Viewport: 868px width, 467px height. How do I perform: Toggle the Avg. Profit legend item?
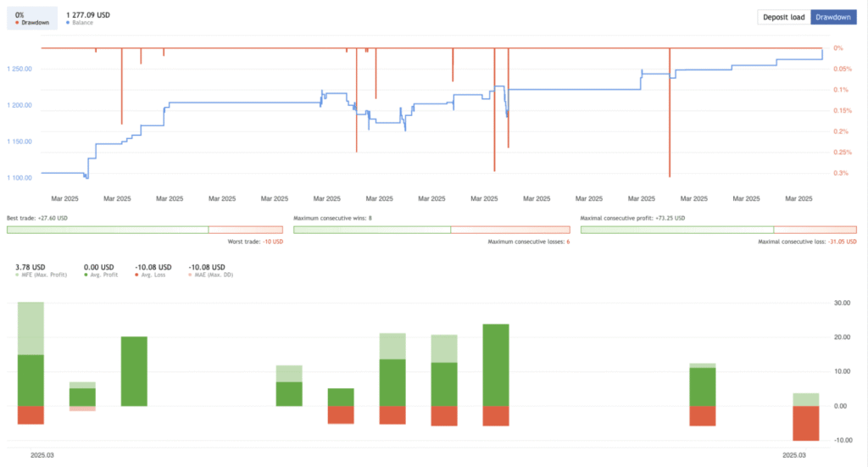(x=101, y=275)
